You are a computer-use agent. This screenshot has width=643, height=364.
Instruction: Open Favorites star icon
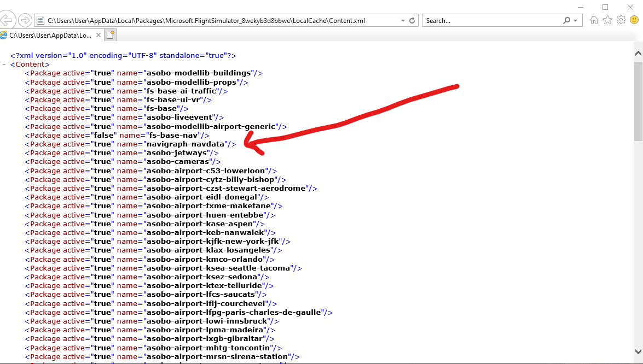tap(607, 20)
